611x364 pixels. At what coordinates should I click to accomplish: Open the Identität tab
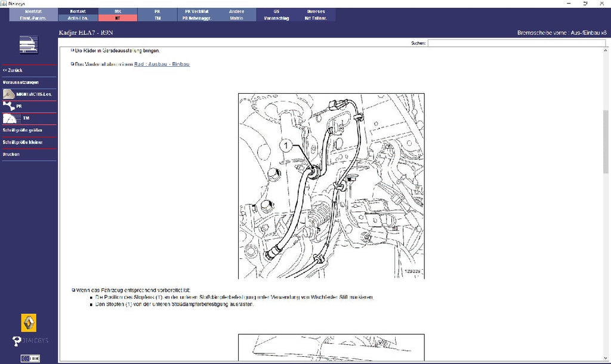pyautogui.click(x=33, y=11)
